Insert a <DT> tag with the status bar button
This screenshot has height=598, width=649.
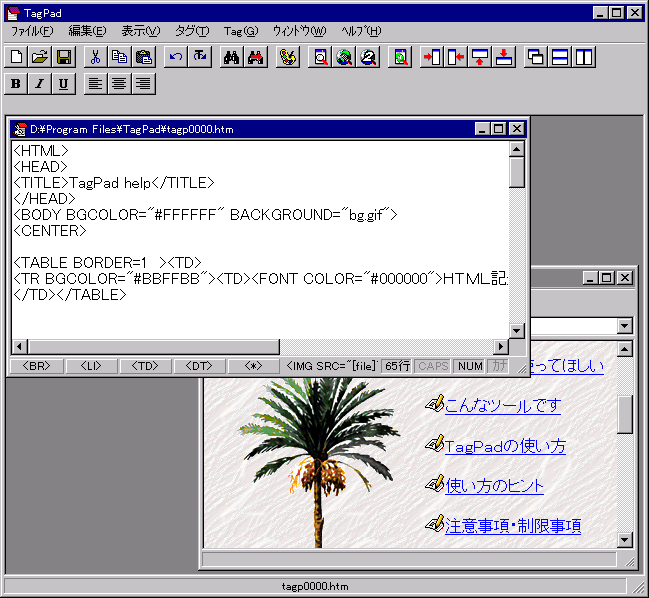tap(199, 366)
